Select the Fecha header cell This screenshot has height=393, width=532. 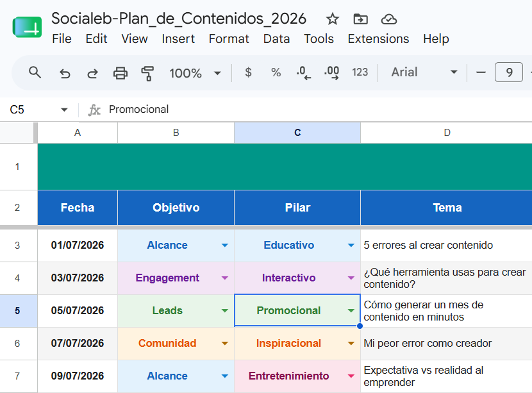78,207
